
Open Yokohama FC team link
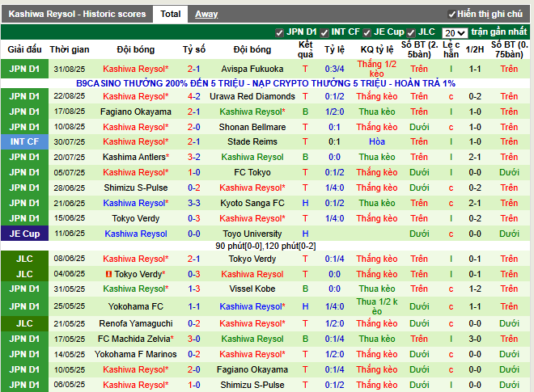[x=136, y=306]
